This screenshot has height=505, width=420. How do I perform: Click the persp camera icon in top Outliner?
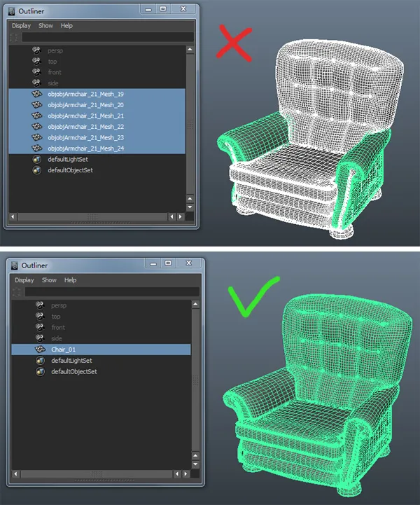36,50
